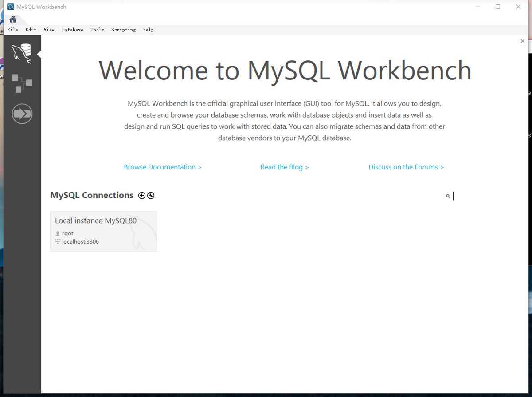532x397 pixels.
Task: Click the root user label
Action: [x=68, y=233]
